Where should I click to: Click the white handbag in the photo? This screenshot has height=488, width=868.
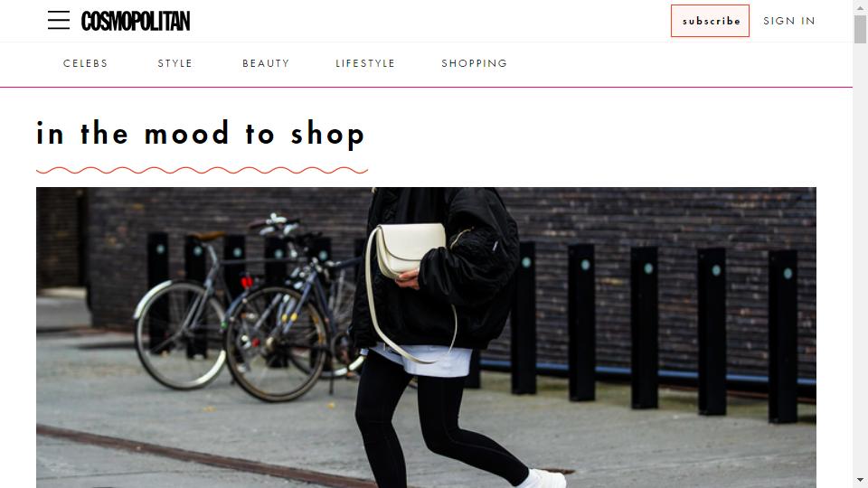(x=410, y=249)
